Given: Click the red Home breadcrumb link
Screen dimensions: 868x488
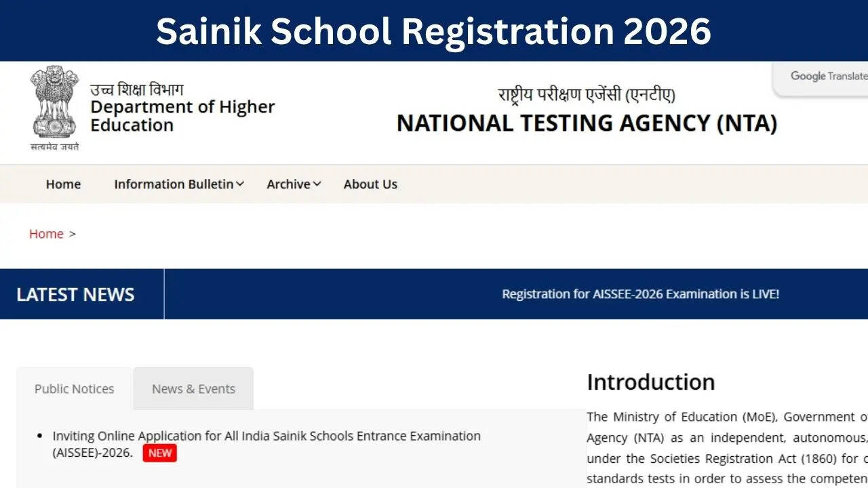Looking at the screenshot, I should [x=46, y=234].
